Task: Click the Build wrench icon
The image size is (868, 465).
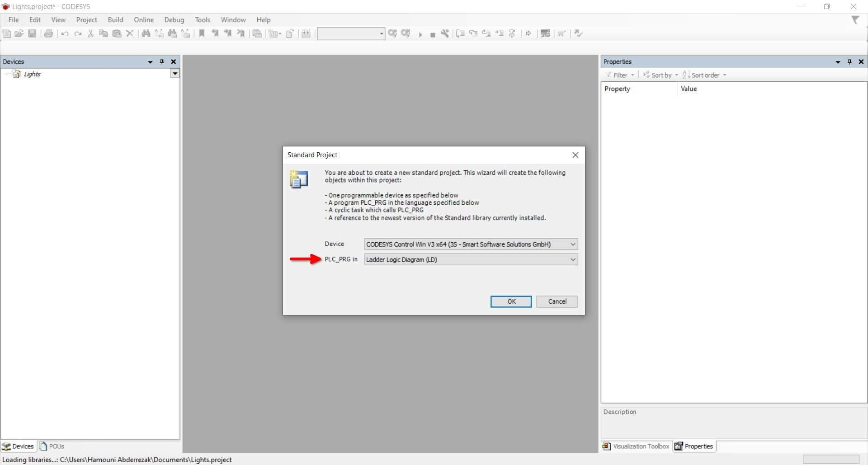Action: [445, 33]
